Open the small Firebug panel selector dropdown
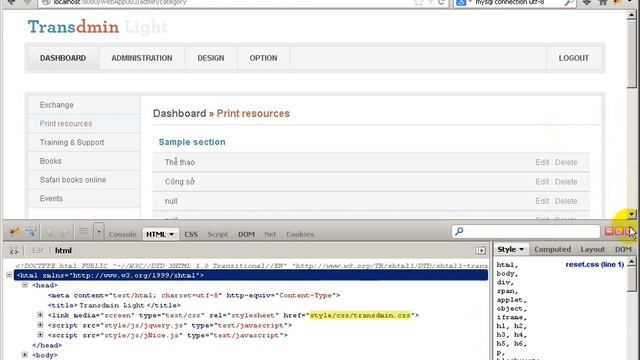Image resolution: width=640 pixels, height=360 pixels. coord(99,232)
